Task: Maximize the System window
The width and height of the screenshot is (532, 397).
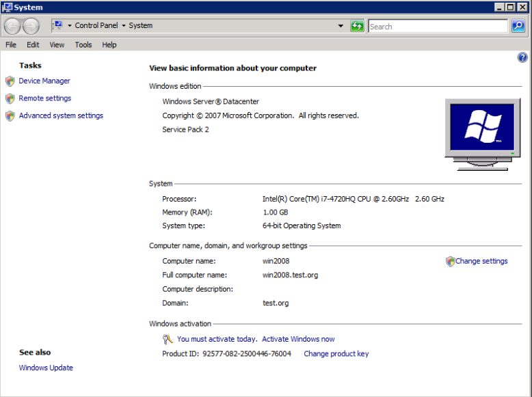Action: point(510,7)
